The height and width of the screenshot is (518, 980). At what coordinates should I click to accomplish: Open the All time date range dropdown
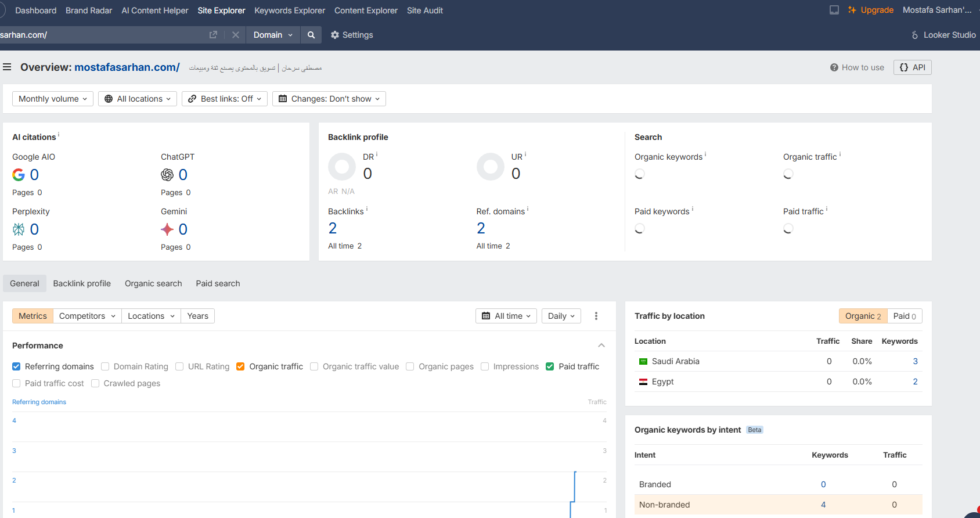point(506,316)
